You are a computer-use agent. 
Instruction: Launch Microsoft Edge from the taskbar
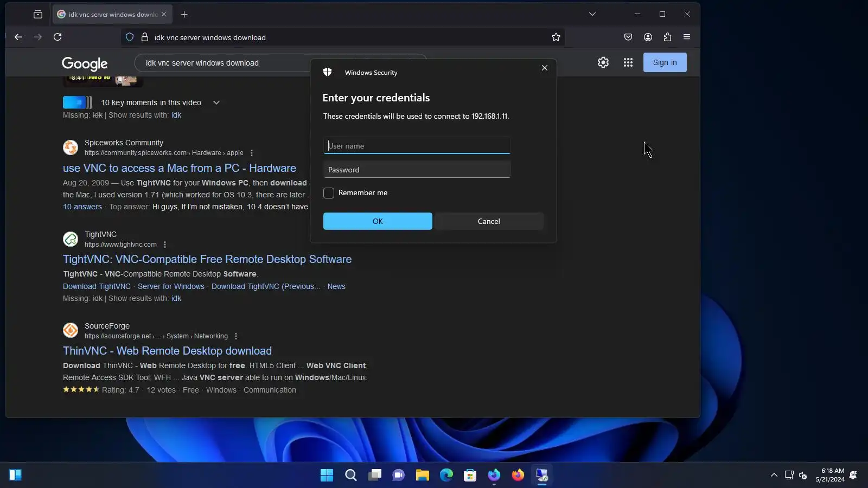coord(446,476)
